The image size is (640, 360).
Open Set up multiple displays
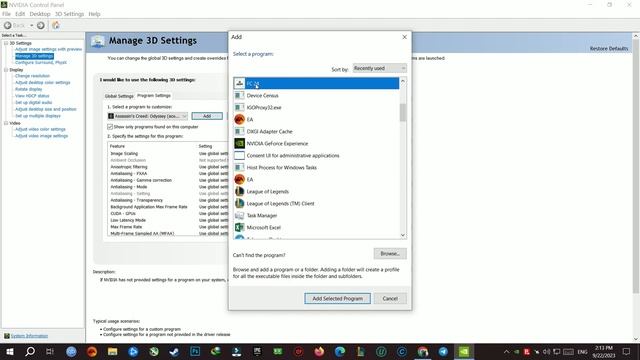click(x=38, y=116)
